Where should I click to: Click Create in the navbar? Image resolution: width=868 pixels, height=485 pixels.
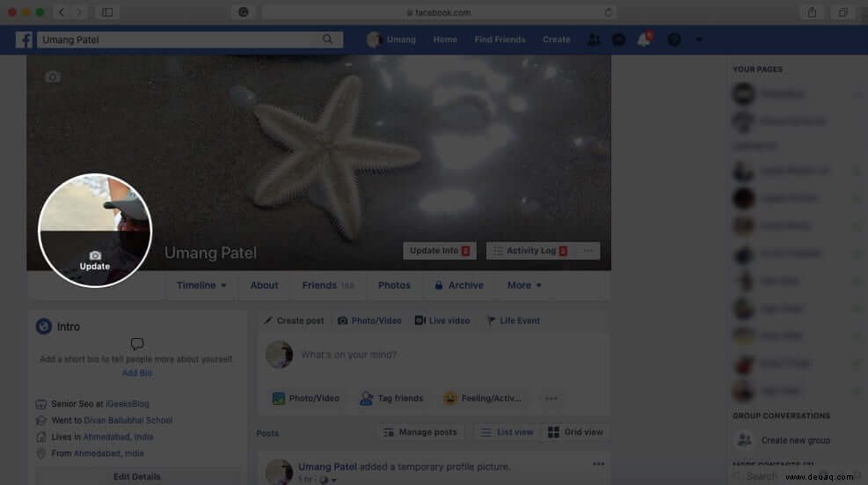[x=557, y=40]
